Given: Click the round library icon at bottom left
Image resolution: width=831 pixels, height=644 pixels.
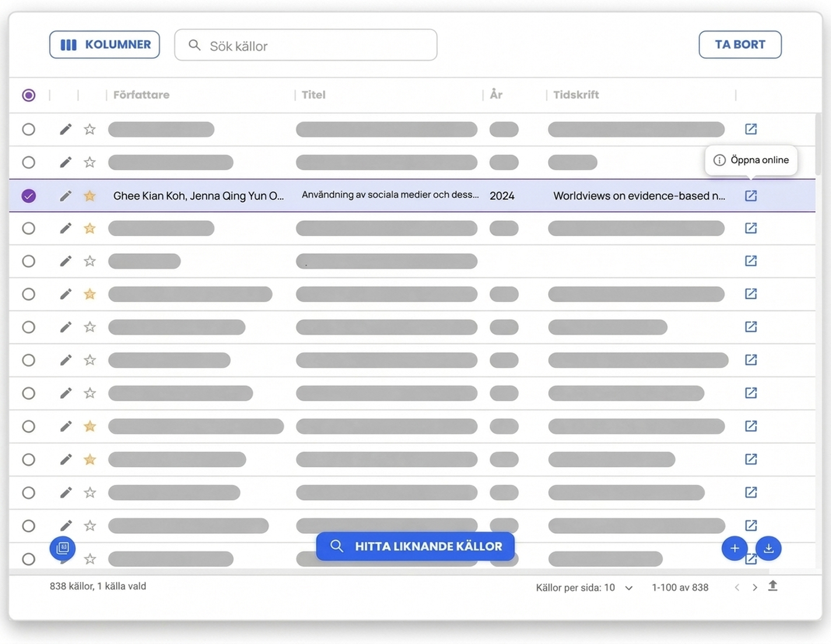Looking at the screenshot, I should (x=62, y=548).
